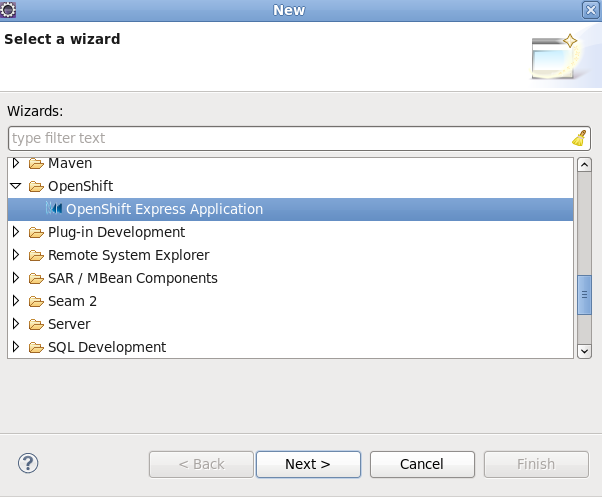Collapse the OpenShift category
Image resolution: width=602 pixels, height=497 pixels.
click(15, 186)
